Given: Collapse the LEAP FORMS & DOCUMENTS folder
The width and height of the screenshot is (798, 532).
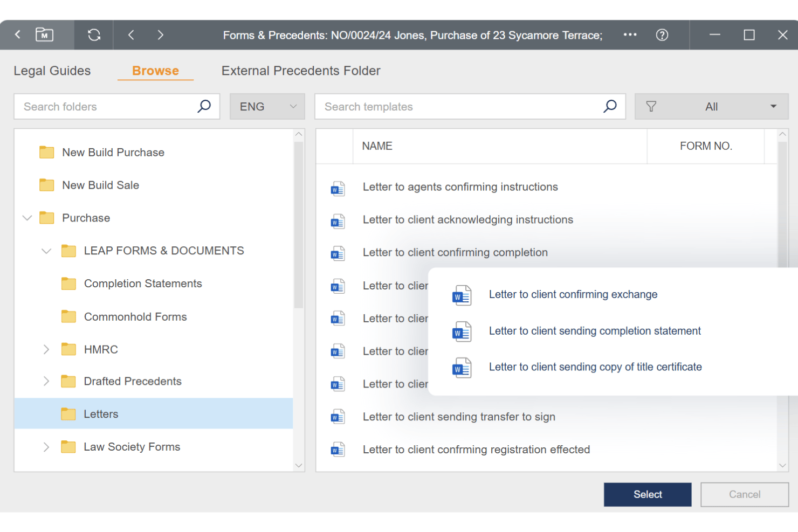Looking at the screenshot, I should pos(46,251).
